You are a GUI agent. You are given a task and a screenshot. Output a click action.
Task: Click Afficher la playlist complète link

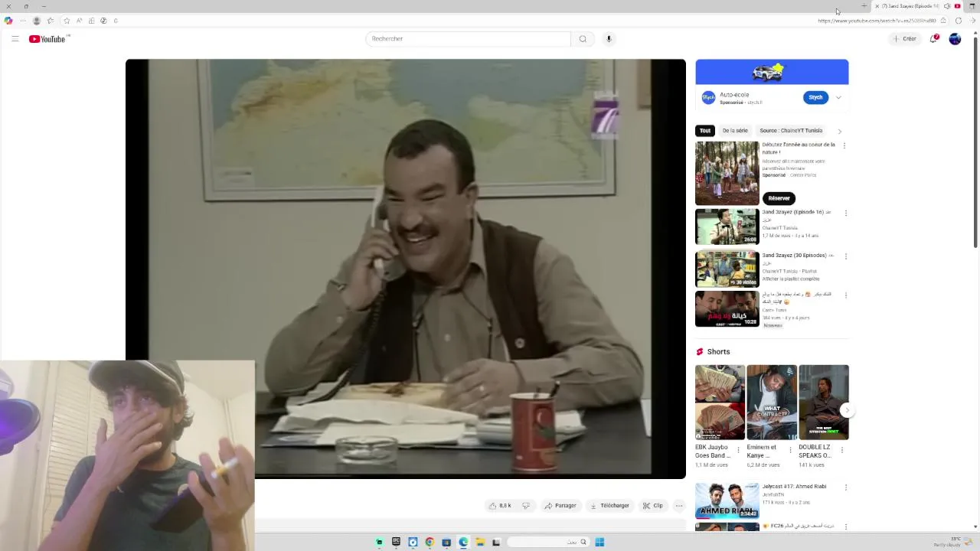tap(791, 279)
